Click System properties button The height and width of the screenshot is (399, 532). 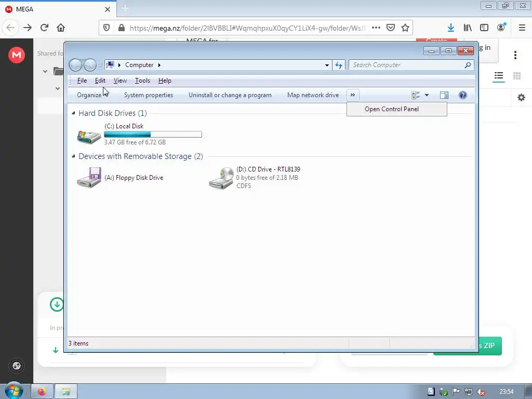149,95
